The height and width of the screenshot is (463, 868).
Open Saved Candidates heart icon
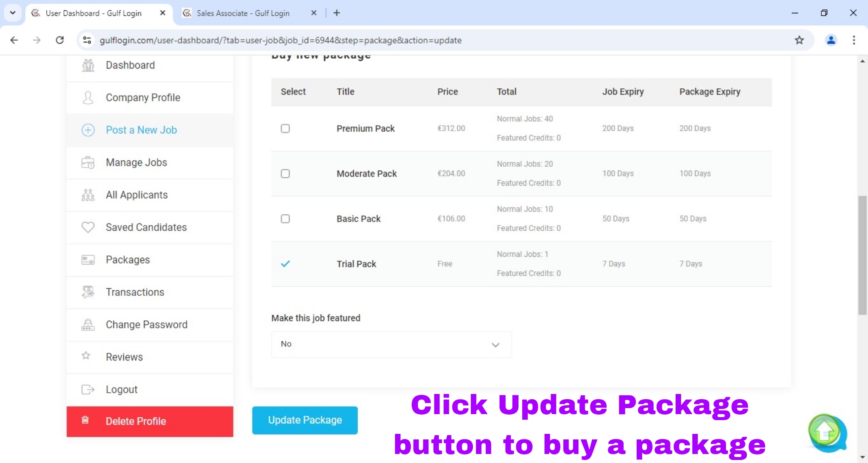click(x=87, y=227)
